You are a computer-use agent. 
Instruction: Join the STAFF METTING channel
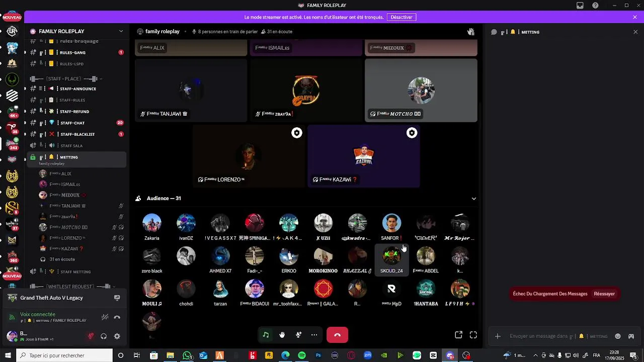coord(77,272)
